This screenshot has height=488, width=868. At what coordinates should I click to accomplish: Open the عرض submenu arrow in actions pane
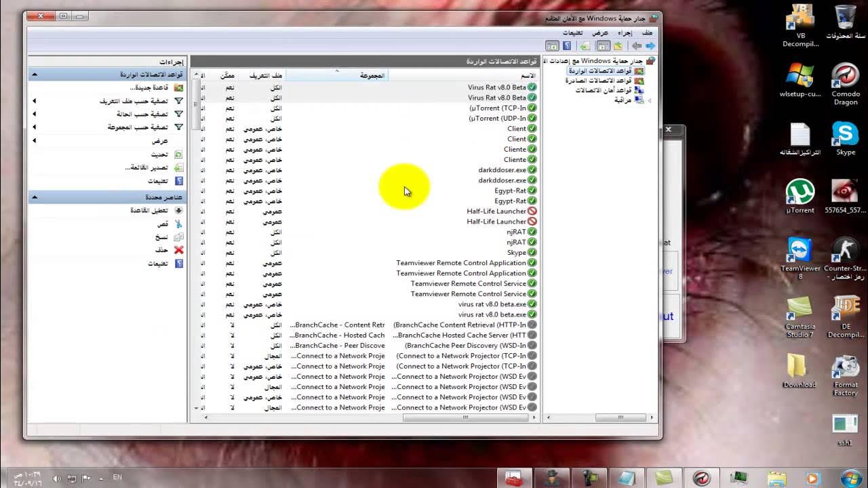(35, 141)
